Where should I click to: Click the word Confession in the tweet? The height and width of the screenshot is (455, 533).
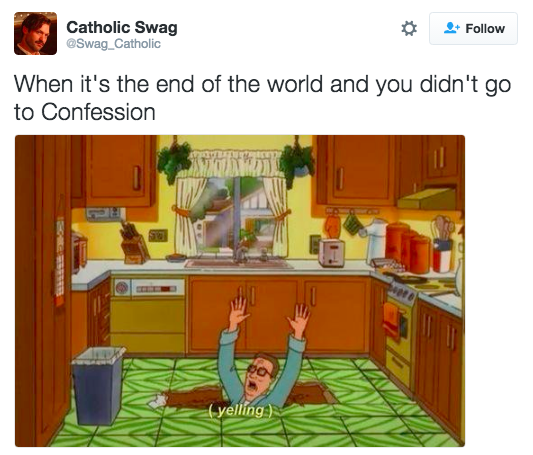coord(98,112)
